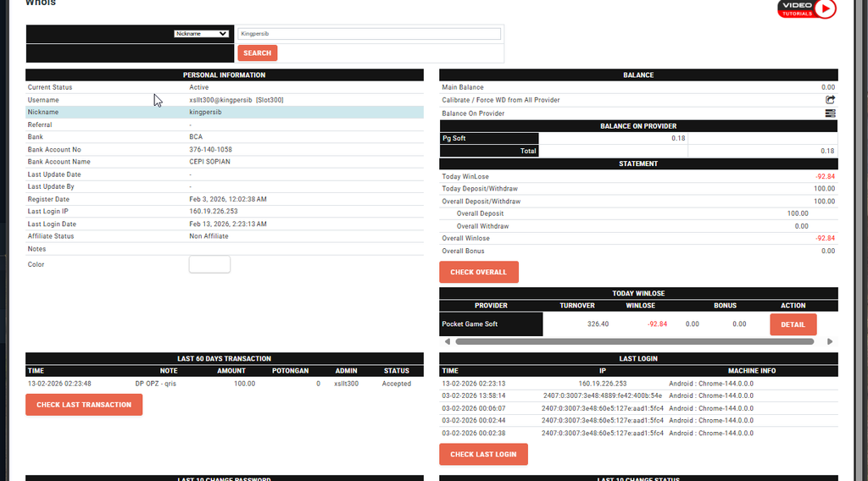Click the SEARCH button

point(258,53)
